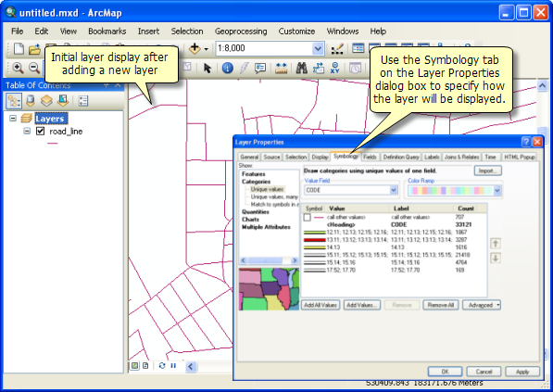Move selected value down with arrow button
The width and height of the screenshot is (553, 392).
[x=496, y=259]
